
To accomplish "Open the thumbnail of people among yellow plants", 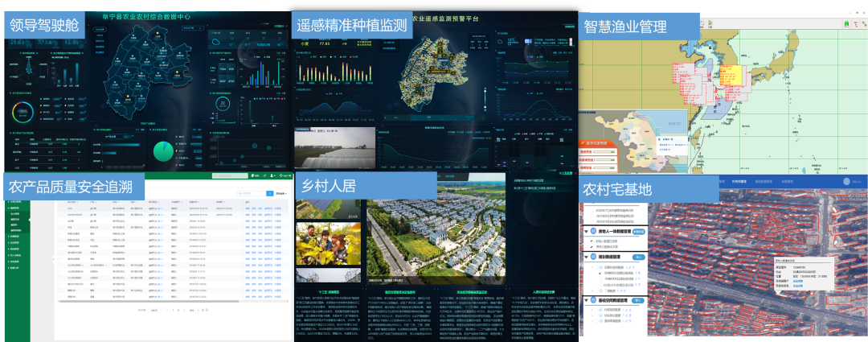I will pos(328,243).
